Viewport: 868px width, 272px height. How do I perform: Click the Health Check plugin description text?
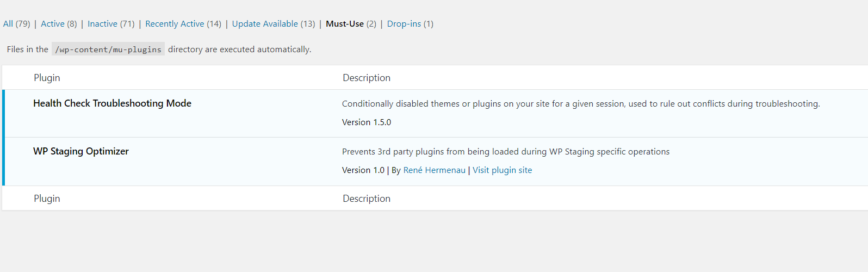tap(581, 104)
